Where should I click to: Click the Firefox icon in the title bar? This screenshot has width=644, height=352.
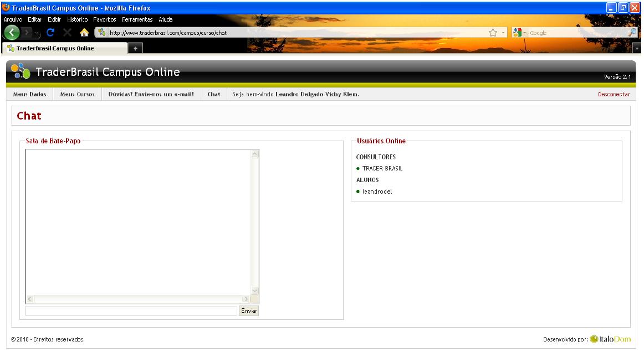point(6,7)
